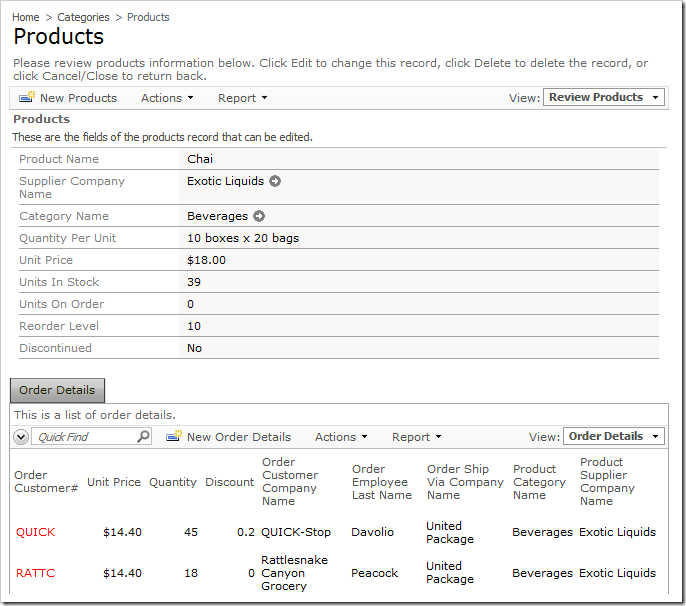Sort by Order Ship Via Company Name header
The width and height of the screenshot is (686, 606).
pos(466,482)
